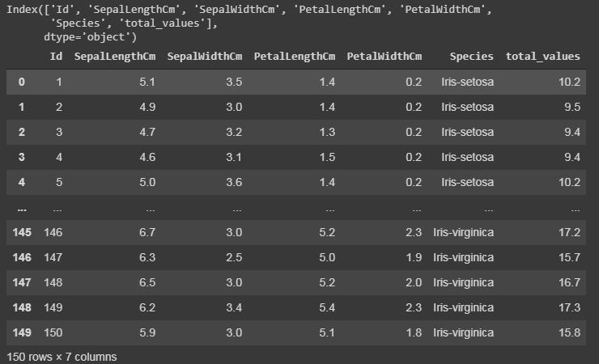
Task: Click the Iris-virginica cell in row 147
Action: [463, 283]
